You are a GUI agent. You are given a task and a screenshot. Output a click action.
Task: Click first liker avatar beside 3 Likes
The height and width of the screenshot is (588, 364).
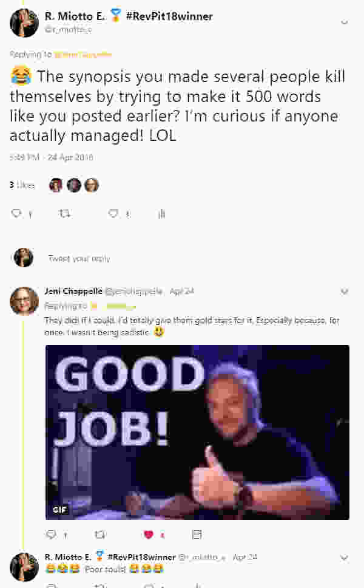pyautogui.click(x=56, y=185)
